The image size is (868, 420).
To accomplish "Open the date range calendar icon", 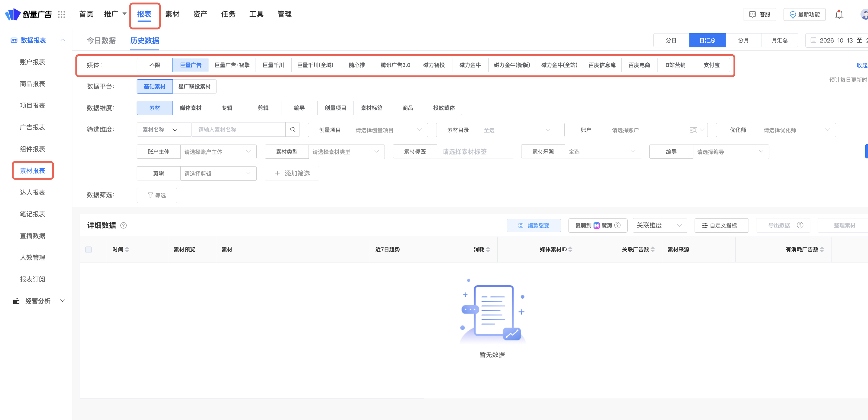I will [x=813, y=40].
